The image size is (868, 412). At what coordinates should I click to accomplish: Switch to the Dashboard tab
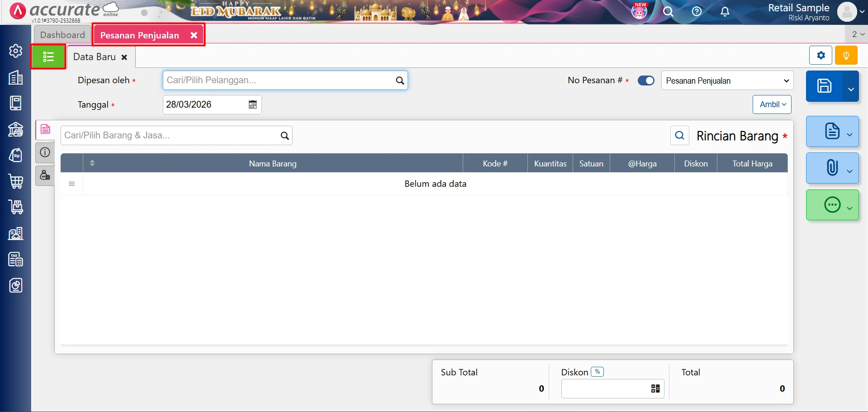62,35
